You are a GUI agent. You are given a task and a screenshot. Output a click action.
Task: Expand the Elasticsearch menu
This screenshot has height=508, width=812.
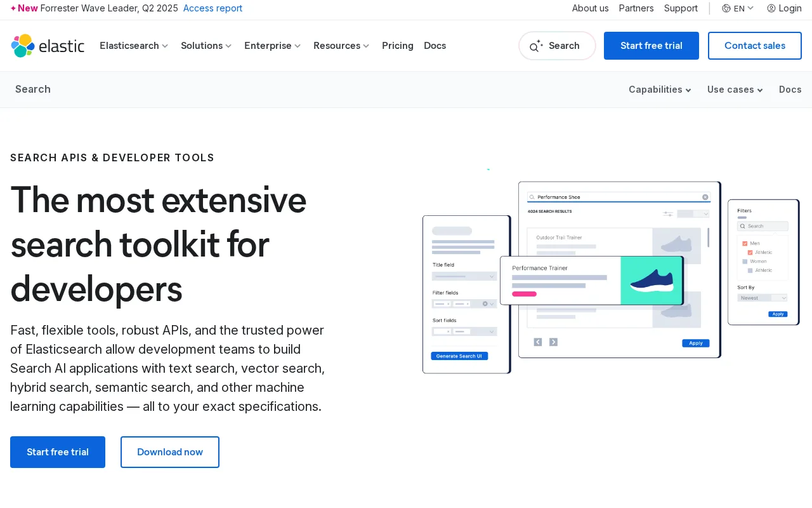pyautogui.click(x=134, y=46)
